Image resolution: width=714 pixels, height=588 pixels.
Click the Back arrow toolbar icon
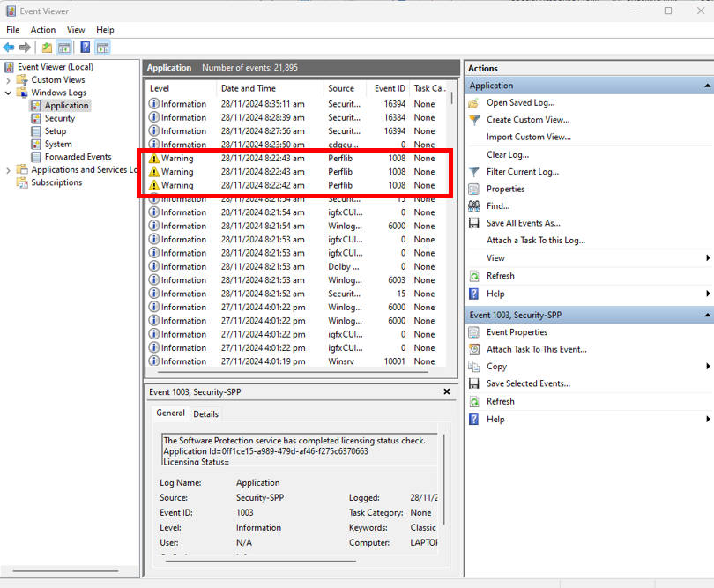point(9,48)
